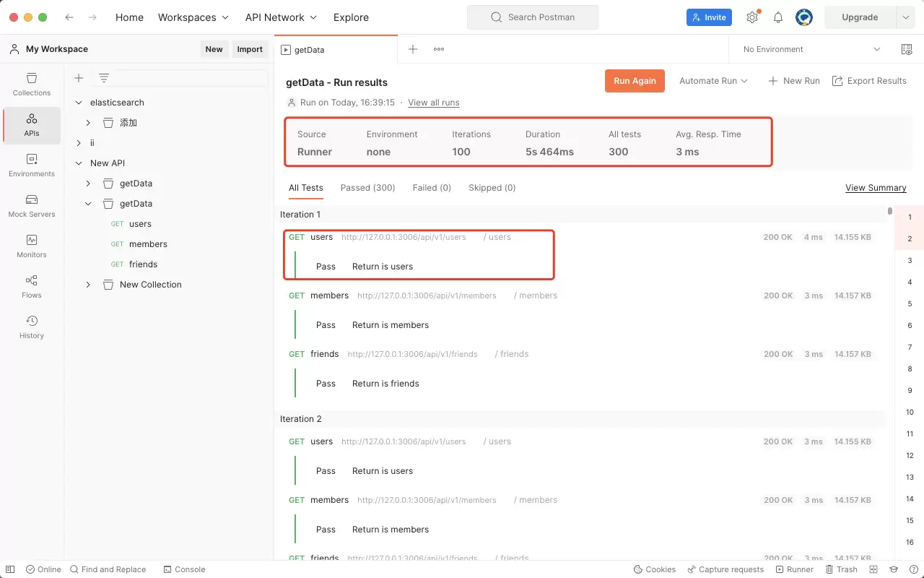
Task: Expand the ii tree node
Action: click(79, 143)
